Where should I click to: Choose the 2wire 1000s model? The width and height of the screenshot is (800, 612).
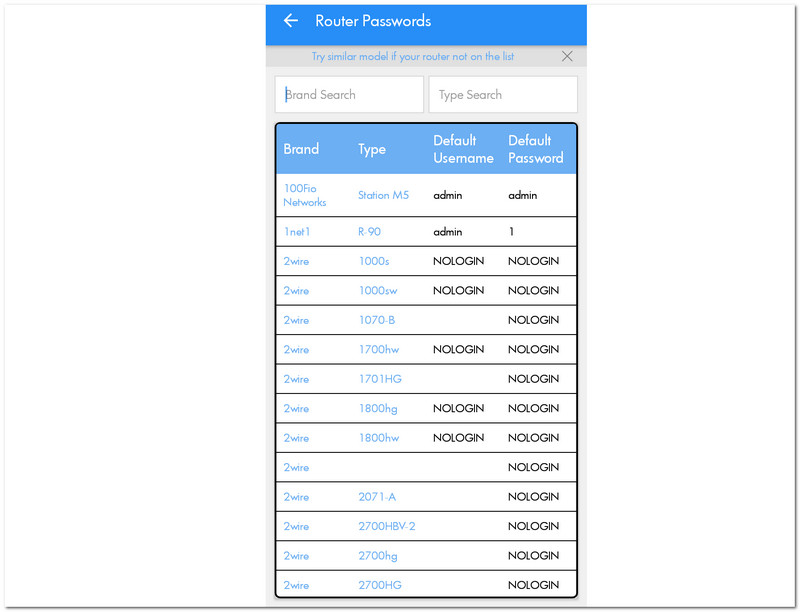click(x=374, y=261)
